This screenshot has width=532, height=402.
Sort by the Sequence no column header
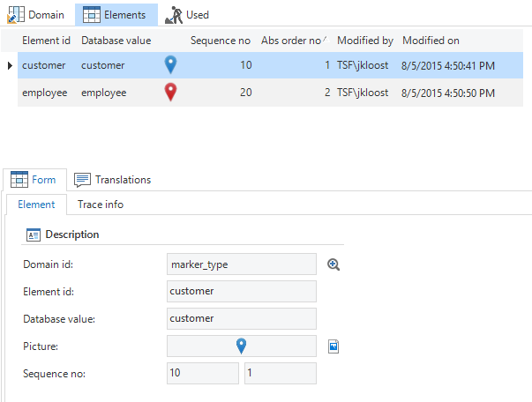pyautogui.click(x=220, y=41)
